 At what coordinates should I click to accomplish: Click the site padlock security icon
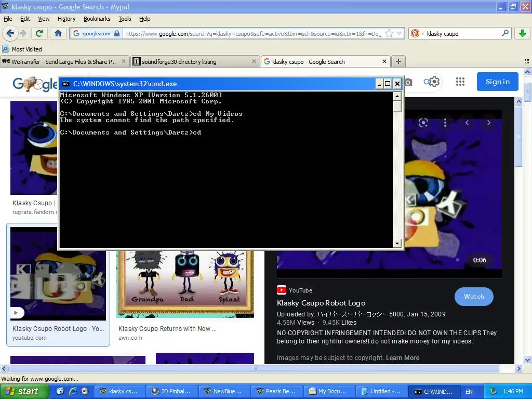click(x=117, y=33)
